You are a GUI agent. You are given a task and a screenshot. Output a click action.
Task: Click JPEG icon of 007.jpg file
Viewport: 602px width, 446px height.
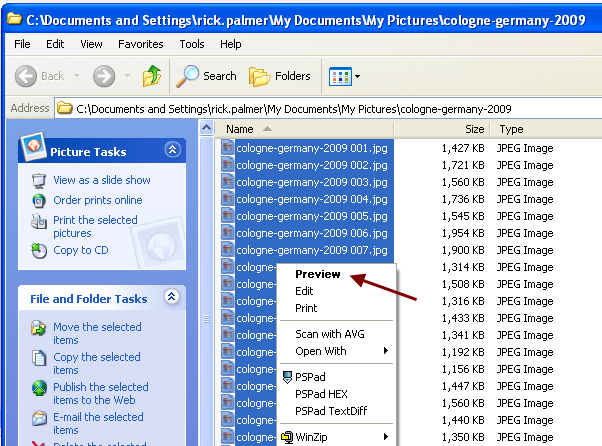(227, 249)
